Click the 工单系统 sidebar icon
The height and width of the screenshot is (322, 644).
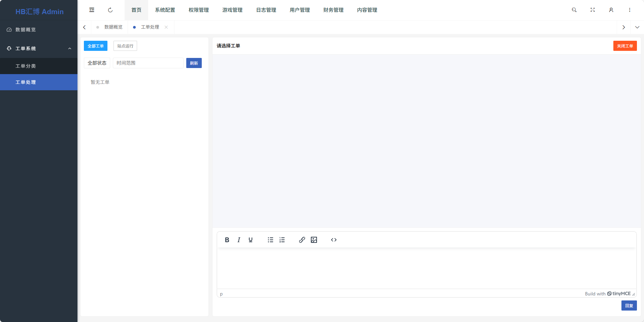pyautogui.click(x=9, y=49)
